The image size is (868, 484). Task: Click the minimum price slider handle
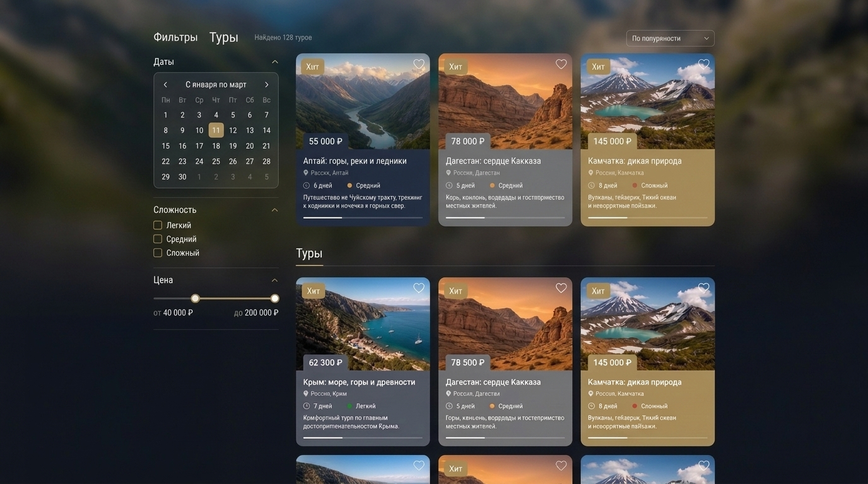tap(195, 298)
